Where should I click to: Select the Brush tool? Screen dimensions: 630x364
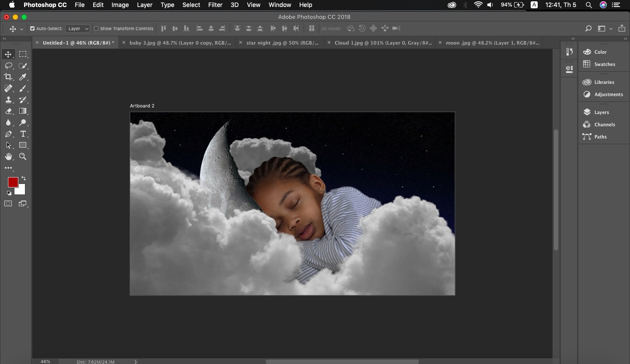23,88
